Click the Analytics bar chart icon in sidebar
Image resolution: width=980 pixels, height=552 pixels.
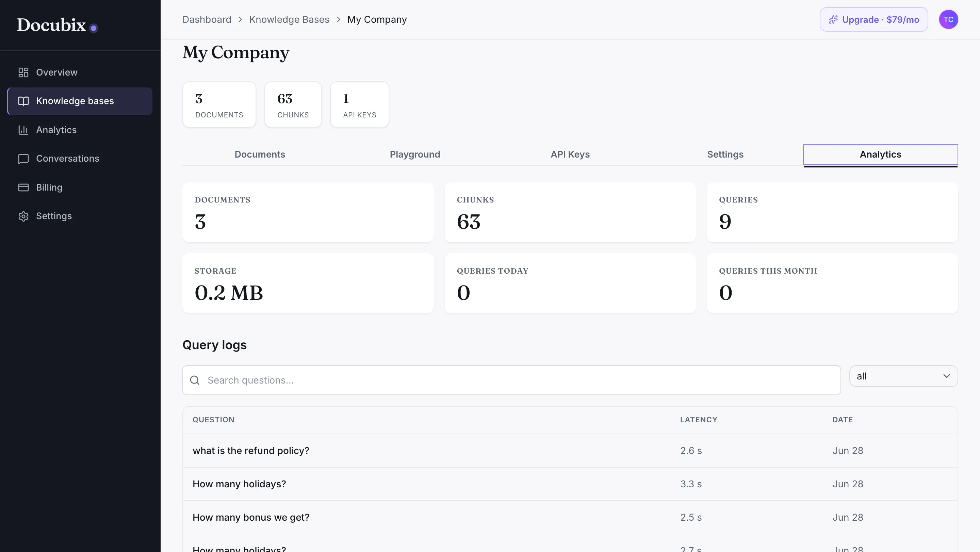[23, 130]
